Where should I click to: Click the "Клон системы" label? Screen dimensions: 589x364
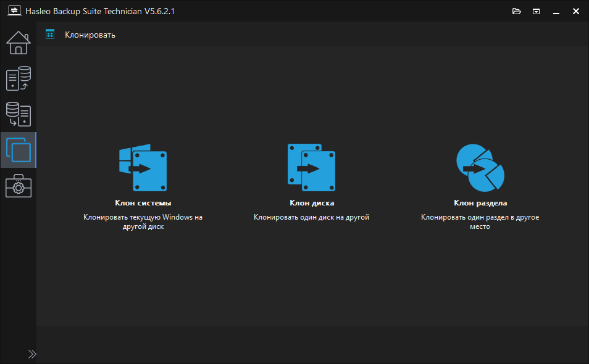143,203
